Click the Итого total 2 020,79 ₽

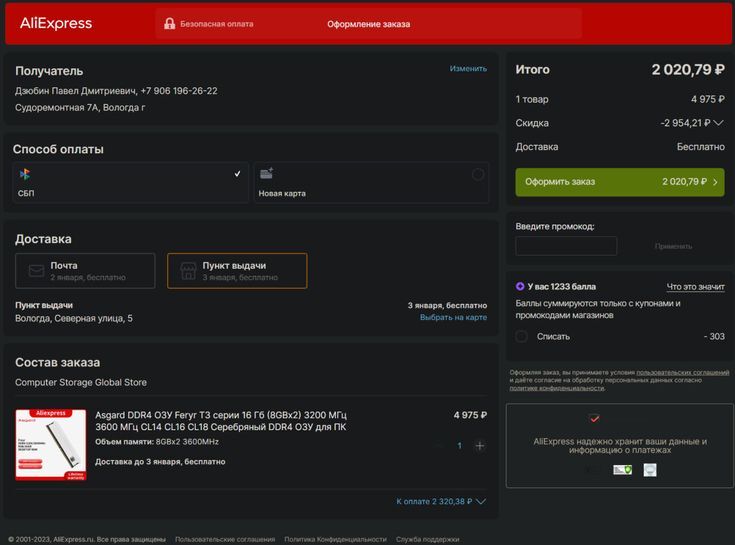pyautogui.click(x=688, y=70)
